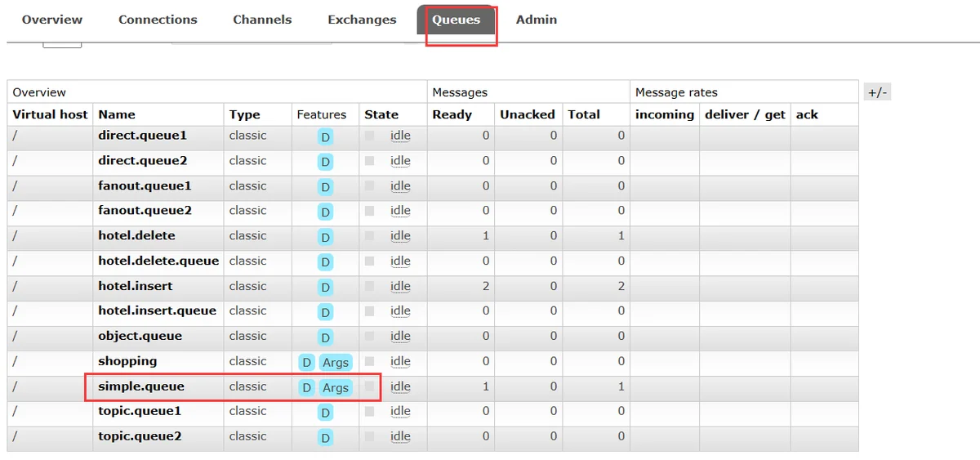Click the state indicator square for direct.queue1
The height and width of the screenshot is (460, 980).
click(370, 136)
